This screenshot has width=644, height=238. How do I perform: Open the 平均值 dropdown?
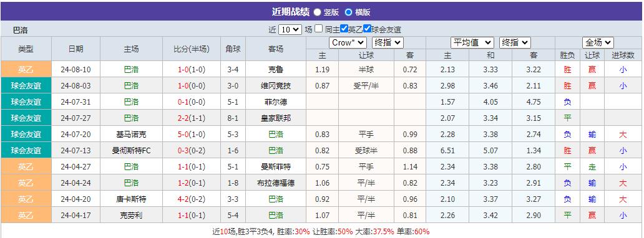click(x=472, y=42)
